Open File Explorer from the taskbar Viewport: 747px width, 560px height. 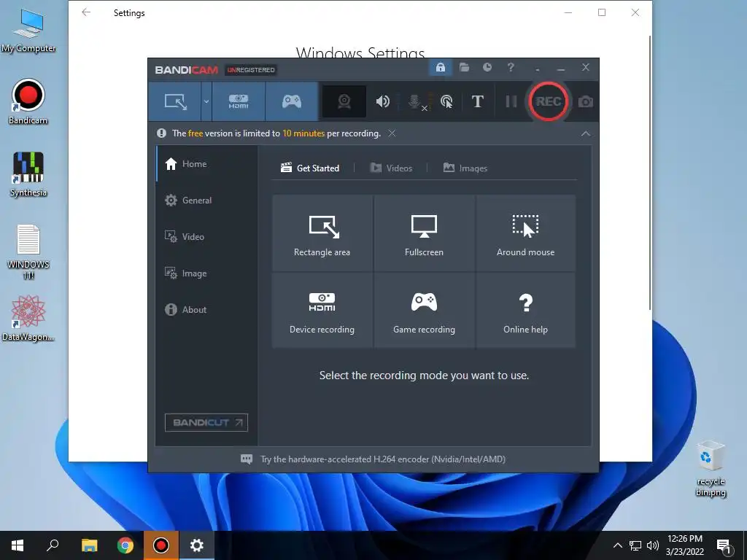pyautogui.click(x=89, y=545)
